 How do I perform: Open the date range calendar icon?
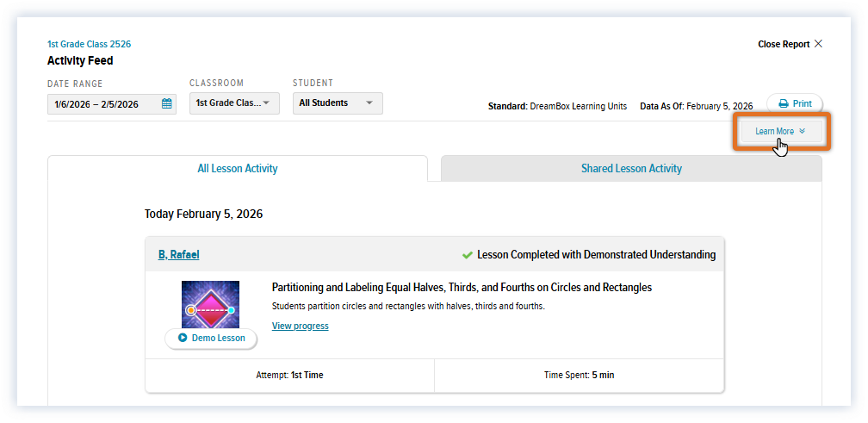[x=167, y=103]
